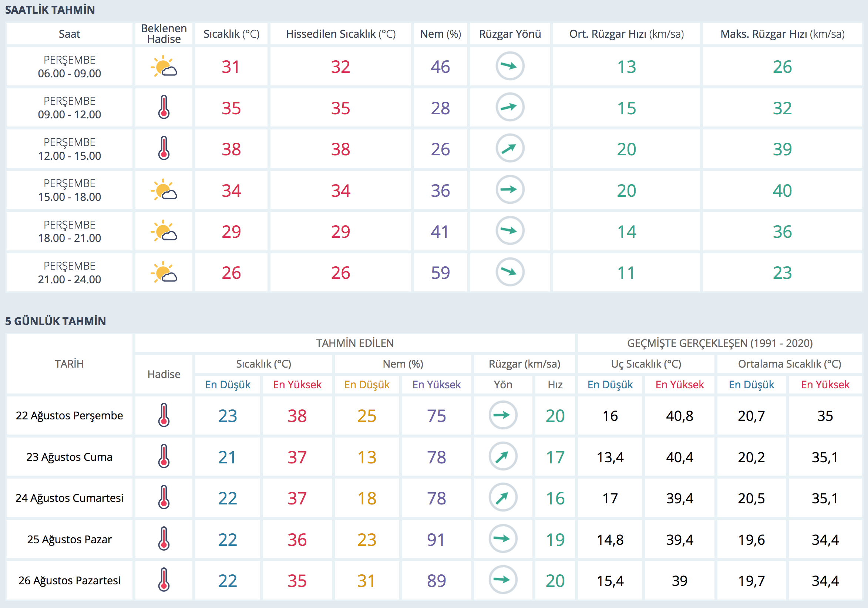Click wind direction arrow for 26 Ağustos Pazartesi

tap(503, 580)
